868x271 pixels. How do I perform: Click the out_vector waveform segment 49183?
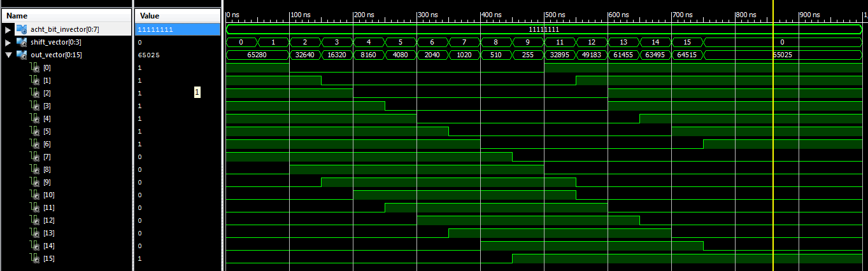pyautogui.click(x=592, y=55)
